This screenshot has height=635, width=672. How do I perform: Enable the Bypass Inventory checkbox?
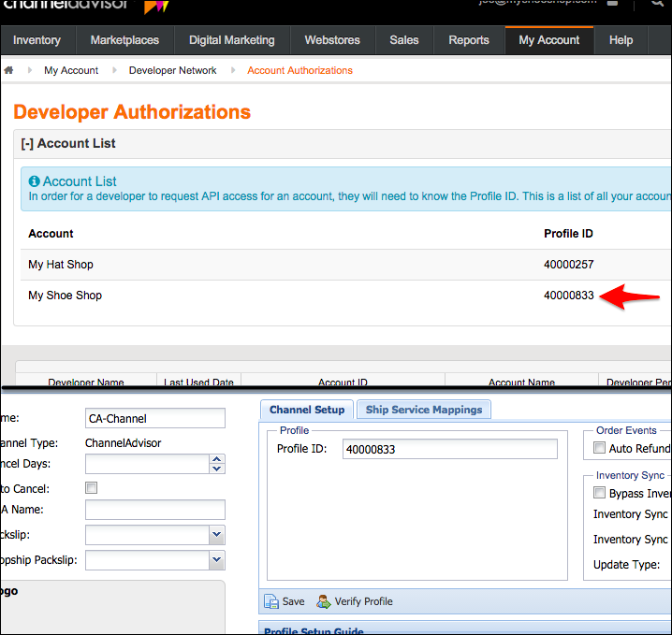[599, 493]
